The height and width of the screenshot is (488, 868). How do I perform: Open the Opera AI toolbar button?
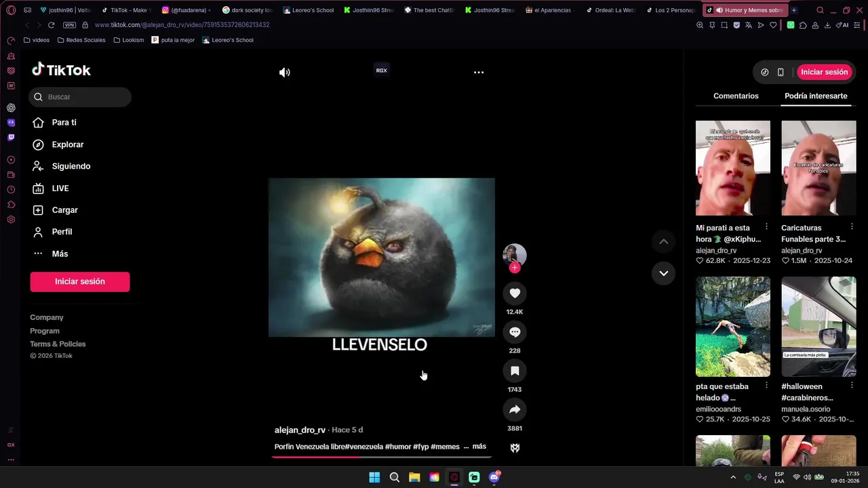pos(842,25)
